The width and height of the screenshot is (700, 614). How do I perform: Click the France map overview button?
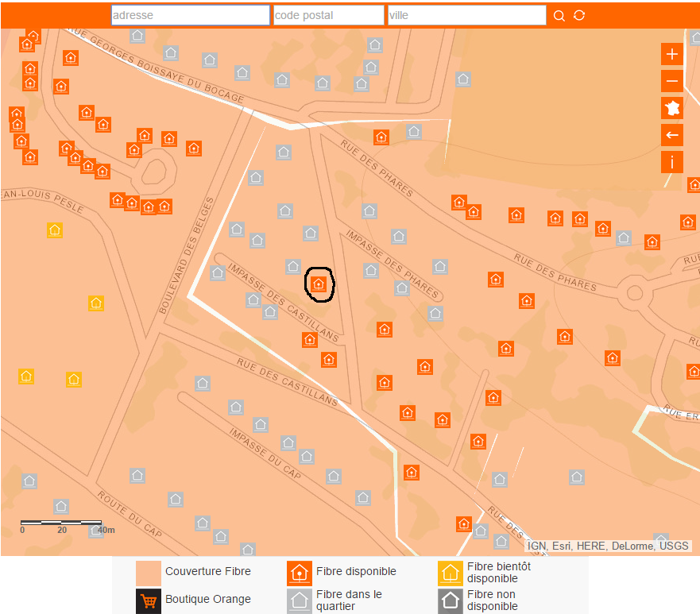(672, 108)
